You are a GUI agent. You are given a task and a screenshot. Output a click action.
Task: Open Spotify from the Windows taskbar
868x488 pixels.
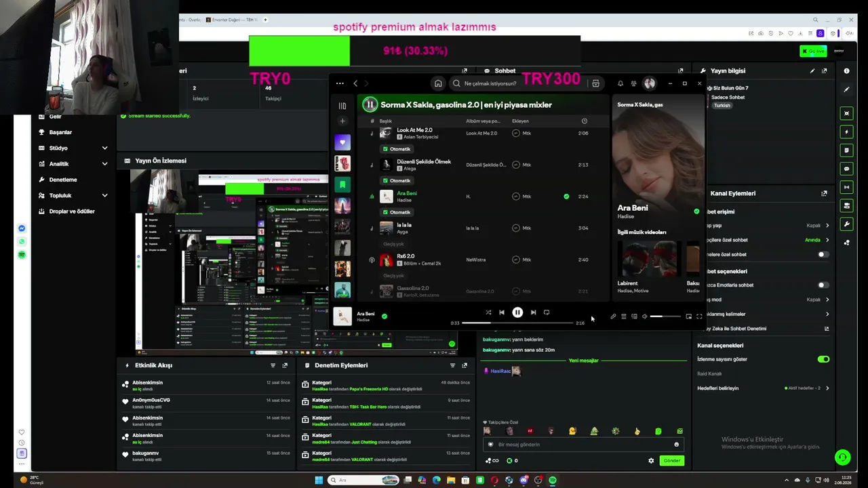point(553,481)
